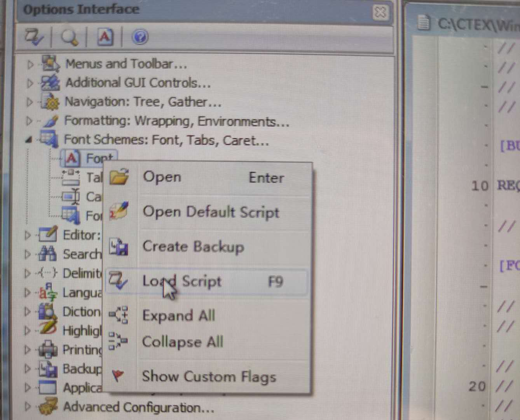Click the Menus and Toolbar icon
The image size is (520, 420).
[x=51, y=63]
